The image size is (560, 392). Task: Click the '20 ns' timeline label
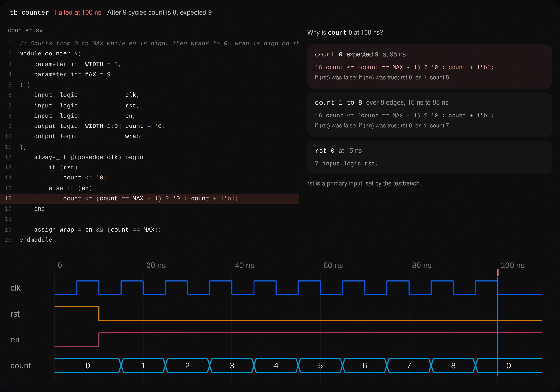point(156,265)
